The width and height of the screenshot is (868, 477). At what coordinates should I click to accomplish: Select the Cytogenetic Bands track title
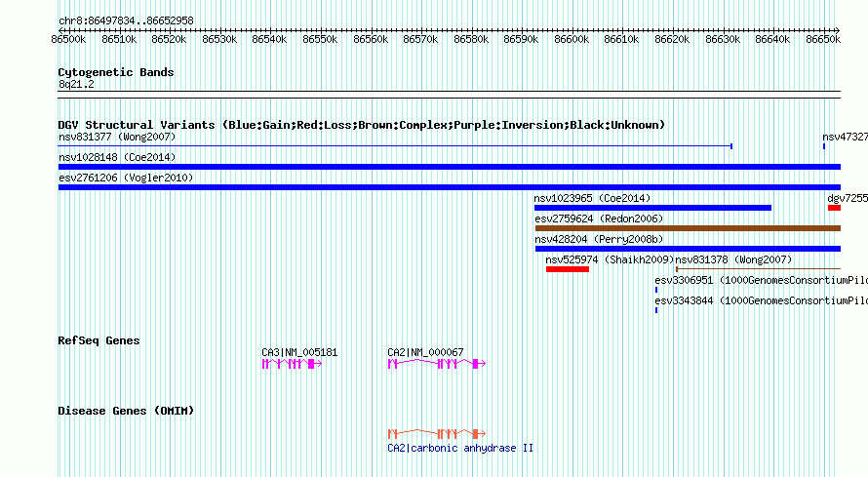tap(116, 72)
